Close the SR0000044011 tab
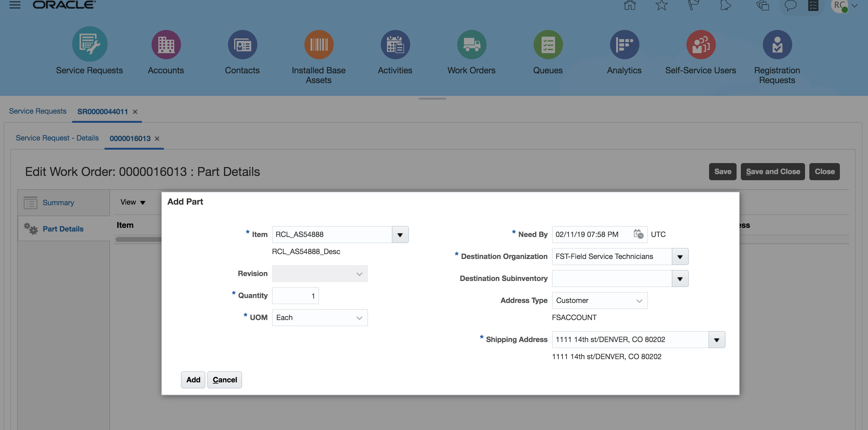The image size is (868, 430). (135, 112)
